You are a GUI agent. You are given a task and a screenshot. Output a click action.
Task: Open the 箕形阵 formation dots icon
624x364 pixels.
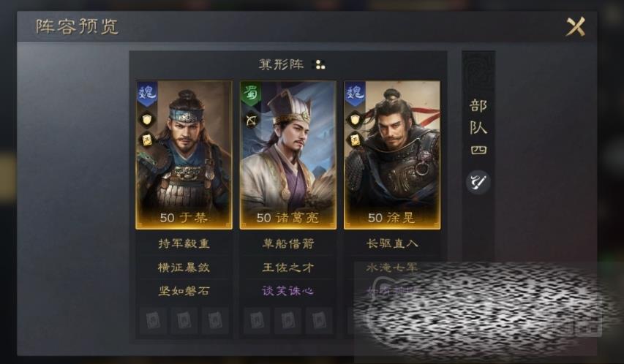point(320,64)
